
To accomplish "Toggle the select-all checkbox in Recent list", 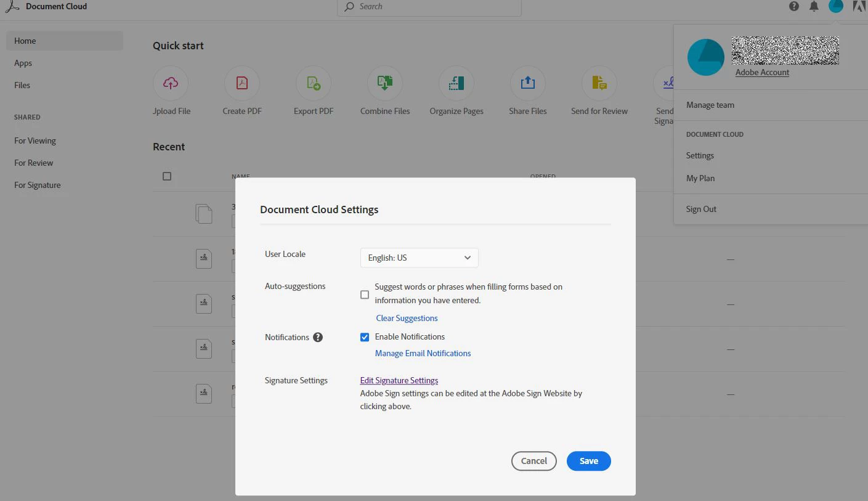I will [x=167, y=176].
